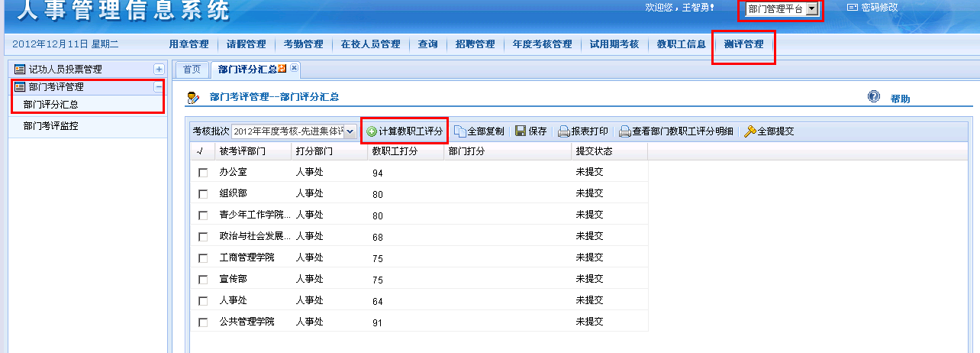Open the 部门管理平台 platform dropdown
This screenshot has height=353, width=980.
[x=811, y=9]
